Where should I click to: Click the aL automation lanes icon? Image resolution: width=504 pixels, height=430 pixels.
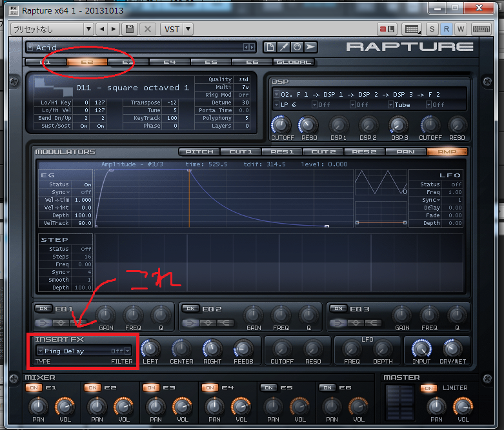pos(387,29)
